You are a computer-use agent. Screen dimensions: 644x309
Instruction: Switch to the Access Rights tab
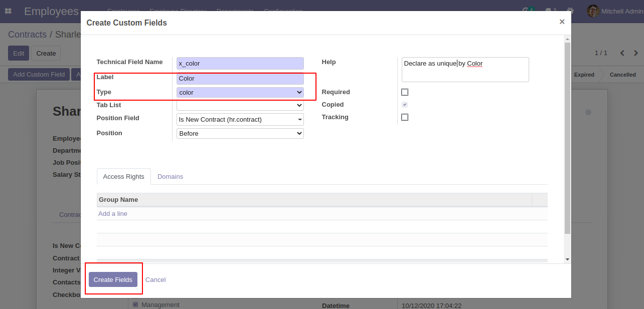pos(123,177)
